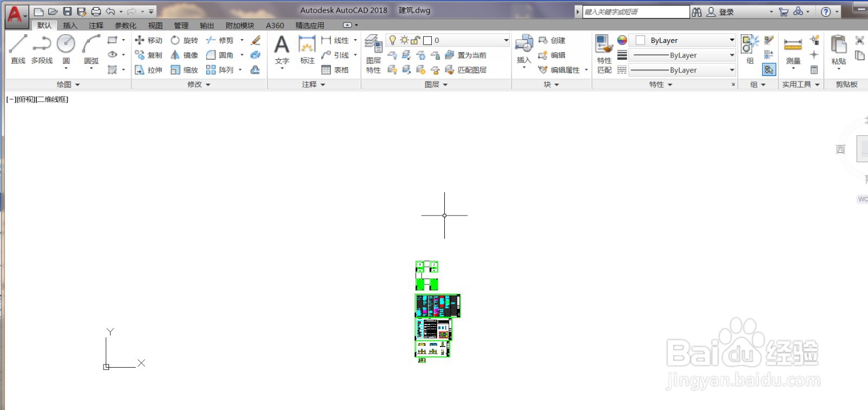Click the Move (移动) tool

pos(149,40)
